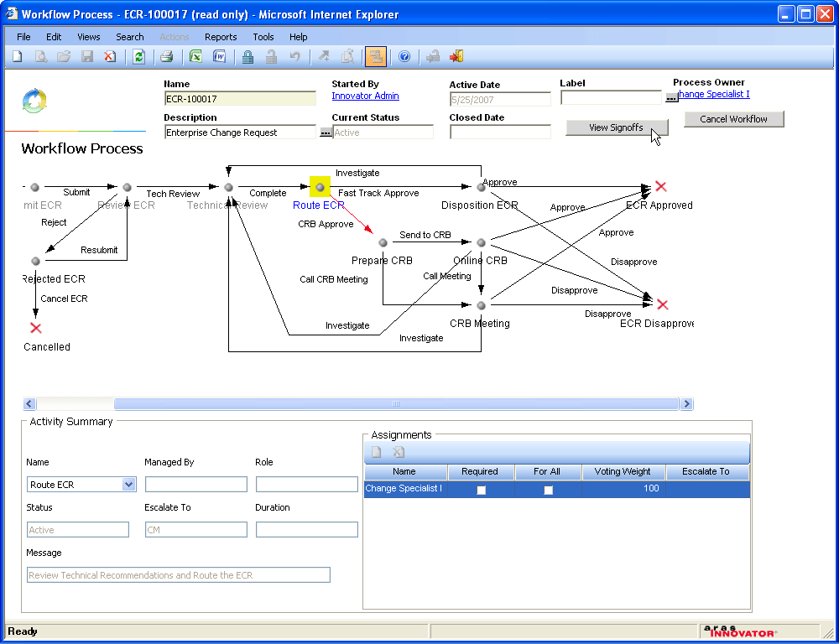Open the Innovator Admin link
The image size is (839, 644).
[365, 96]
